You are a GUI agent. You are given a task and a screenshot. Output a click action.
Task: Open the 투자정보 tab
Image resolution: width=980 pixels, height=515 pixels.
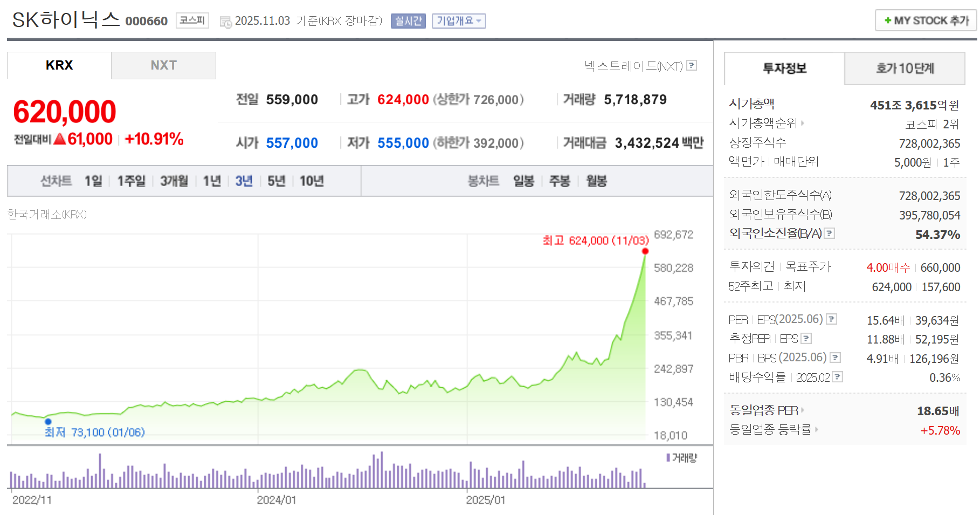pyautogui.click(x=784, y=68)
